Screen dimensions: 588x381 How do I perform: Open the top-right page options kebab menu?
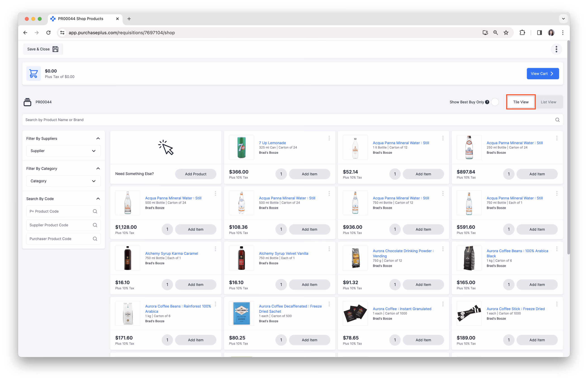coord(556,49)
